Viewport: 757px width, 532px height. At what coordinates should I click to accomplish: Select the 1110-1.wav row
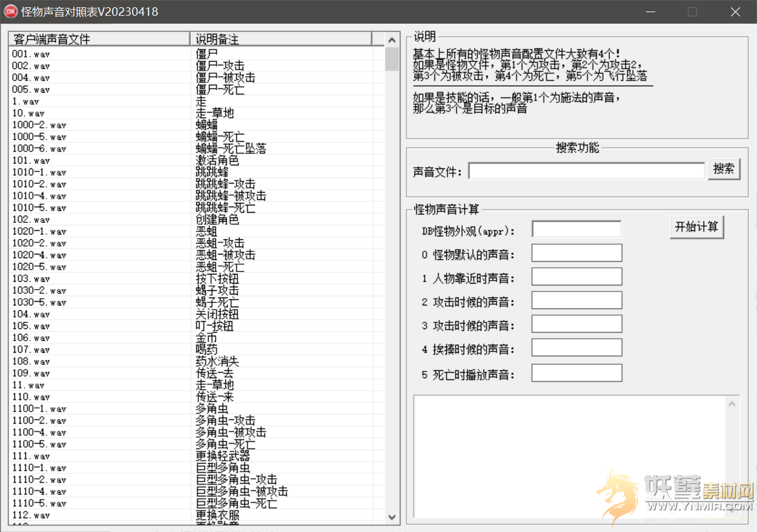(197, 467)
